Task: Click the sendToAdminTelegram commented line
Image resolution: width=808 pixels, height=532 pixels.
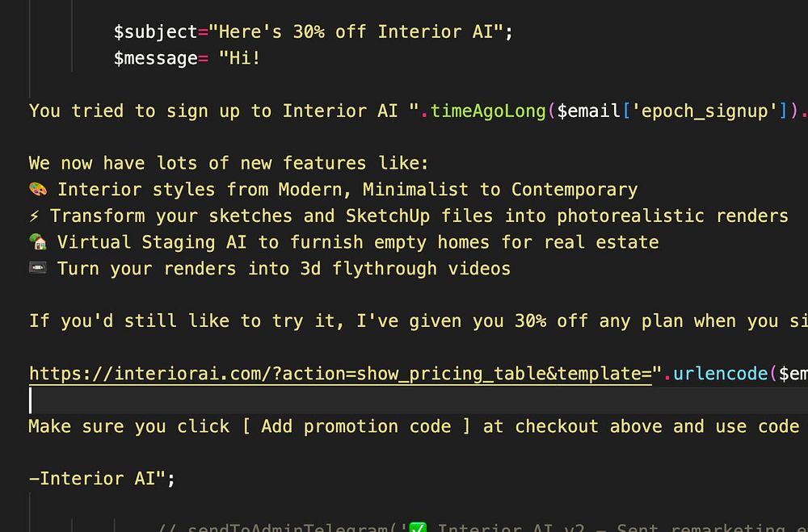Action: point(482,527)
